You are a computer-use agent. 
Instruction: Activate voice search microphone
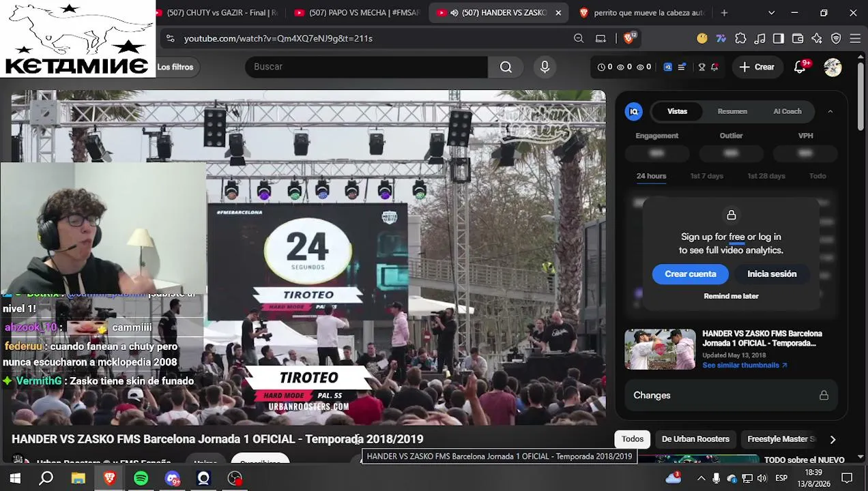545,67
